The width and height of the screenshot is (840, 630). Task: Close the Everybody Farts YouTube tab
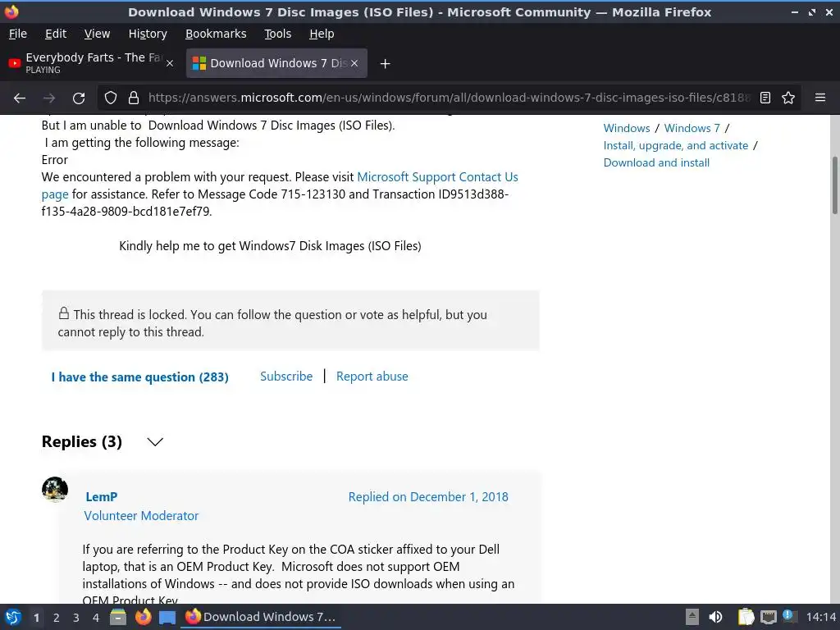(x=170, y=63)
